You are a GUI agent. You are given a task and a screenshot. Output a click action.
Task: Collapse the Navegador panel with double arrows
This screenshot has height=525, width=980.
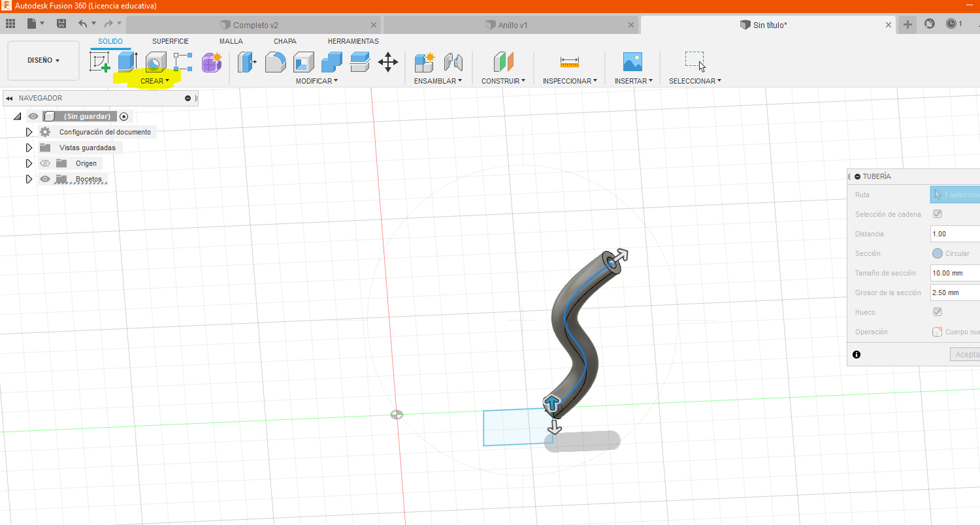tap(9, 98)
